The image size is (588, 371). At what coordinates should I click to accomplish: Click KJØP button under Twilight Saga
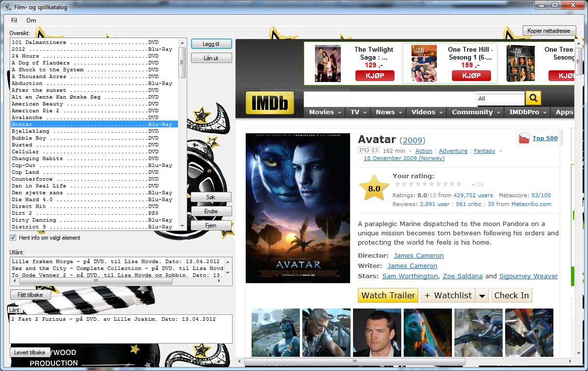[x=374, y=76]
